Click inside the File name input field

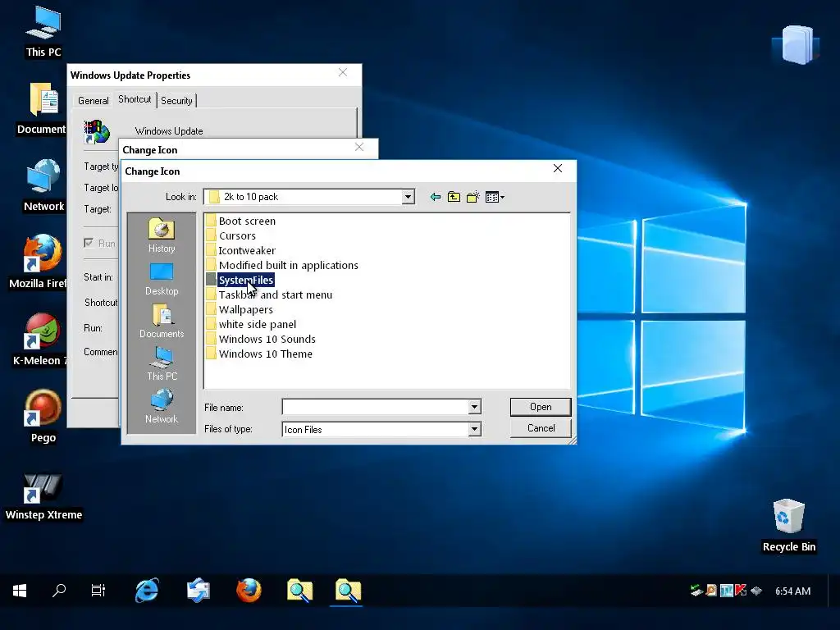point(375,407)
